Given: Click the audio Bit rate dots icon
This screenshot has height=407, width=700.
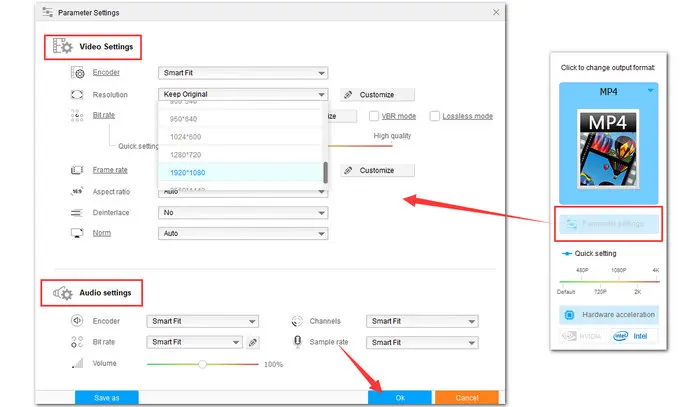Looking at the screenshot, I should tap(77, 342).
